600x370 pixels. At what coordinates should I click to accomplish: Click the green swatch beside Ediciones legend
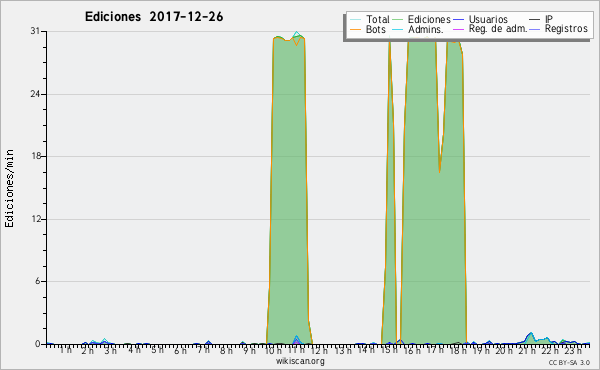(x=398, y=20)
